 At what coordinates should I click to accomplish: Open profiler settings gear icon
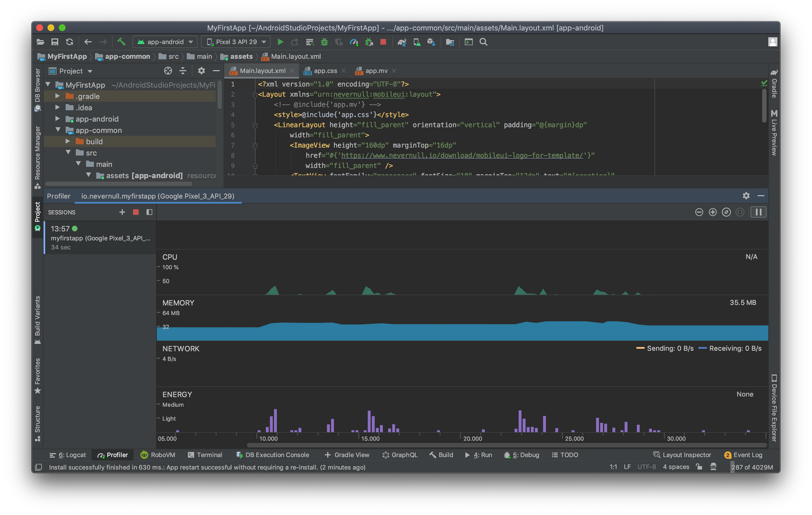[x=746, y=196]
